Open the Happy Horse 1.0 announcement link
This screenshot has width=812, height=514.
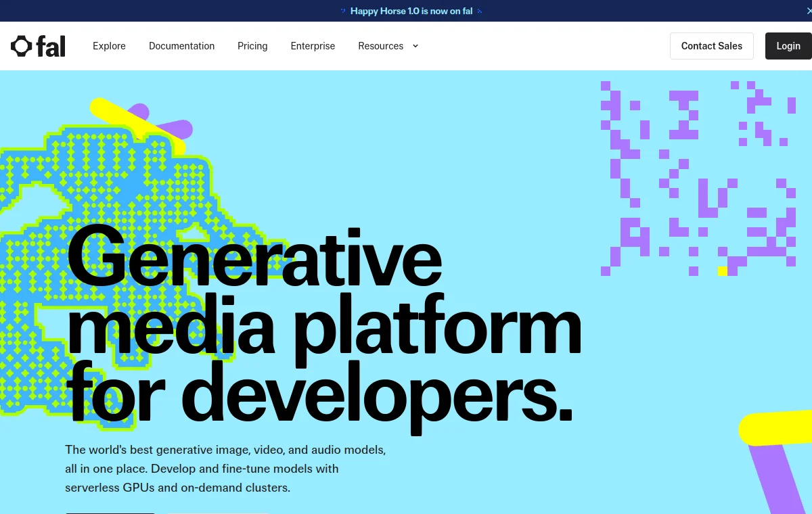[x=411, y=11]
